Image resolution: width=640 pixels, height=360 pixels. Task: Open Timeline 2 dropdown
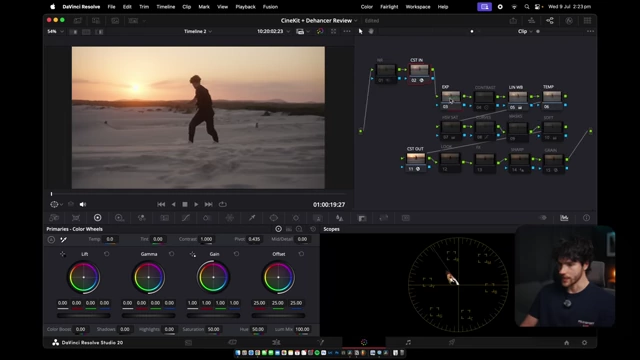coord(198,31)
